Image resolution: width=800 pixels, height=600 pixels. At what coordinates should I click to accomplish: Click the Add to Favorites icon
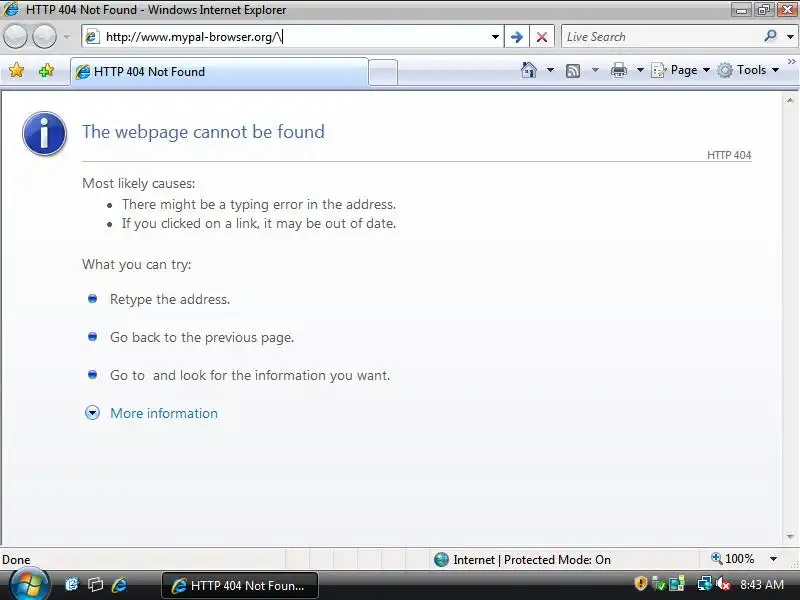tap(46, 70)
